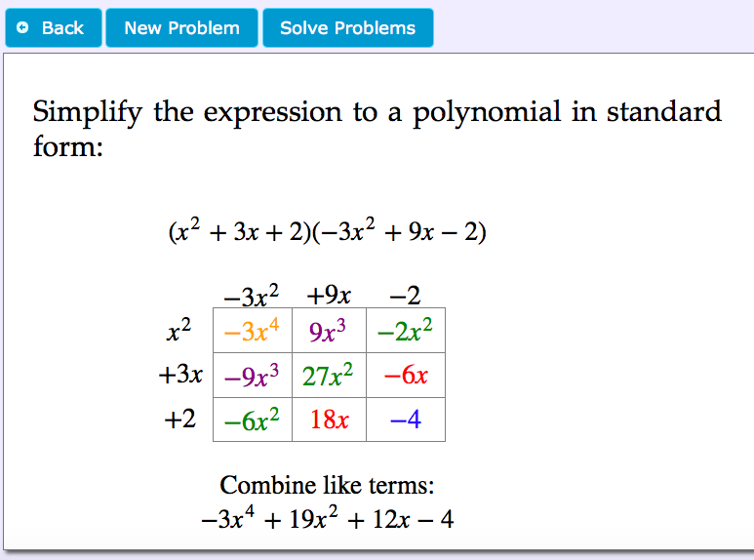
Task: Click the red 18x table cell
Action: [329, 420]
